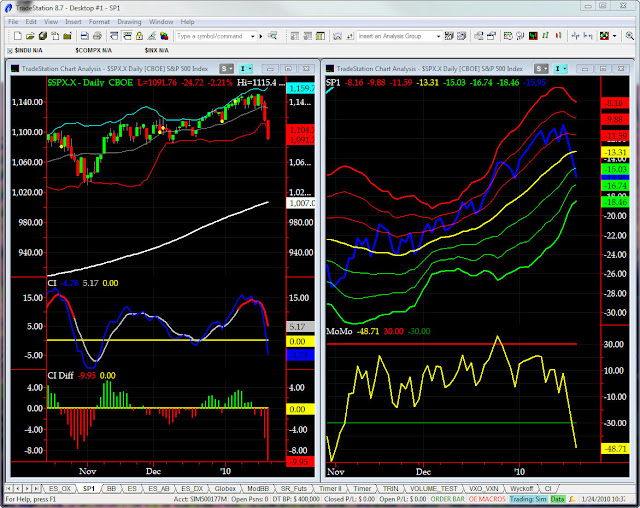
Task: Click the left SPX chart window title bar
Action: (x=114, y=69)
